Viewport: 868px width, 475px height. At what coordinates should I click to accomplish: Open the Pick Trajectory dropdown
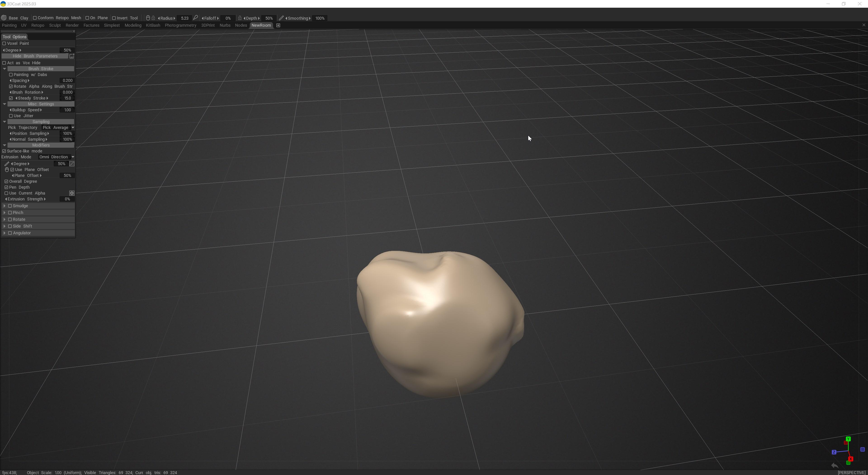58,127
